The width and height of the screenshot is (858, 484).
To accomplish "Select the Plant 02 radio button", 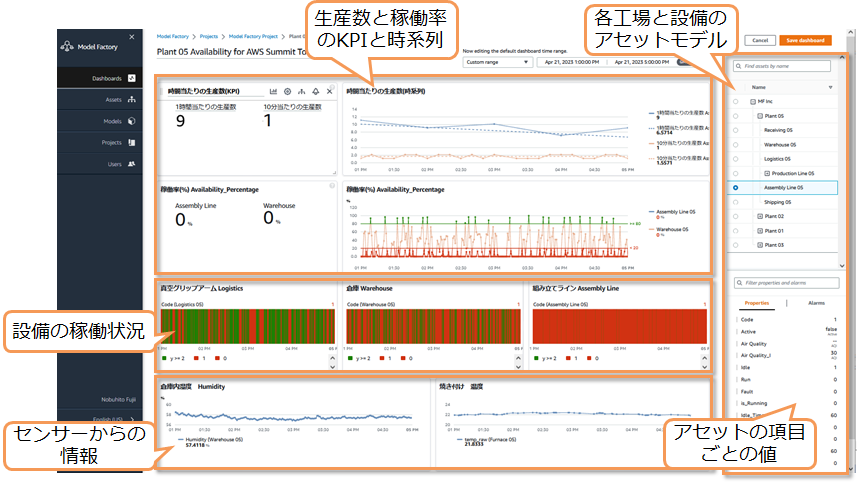I will pos(735,217).
